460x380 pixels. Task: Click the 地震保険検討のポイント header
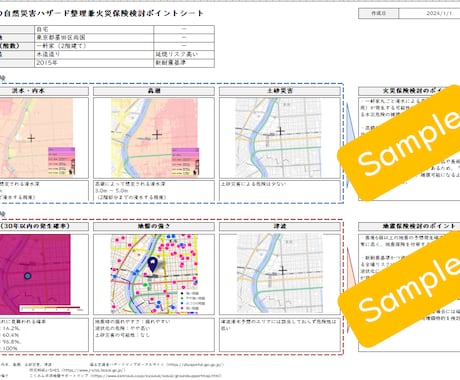point(409,226)
